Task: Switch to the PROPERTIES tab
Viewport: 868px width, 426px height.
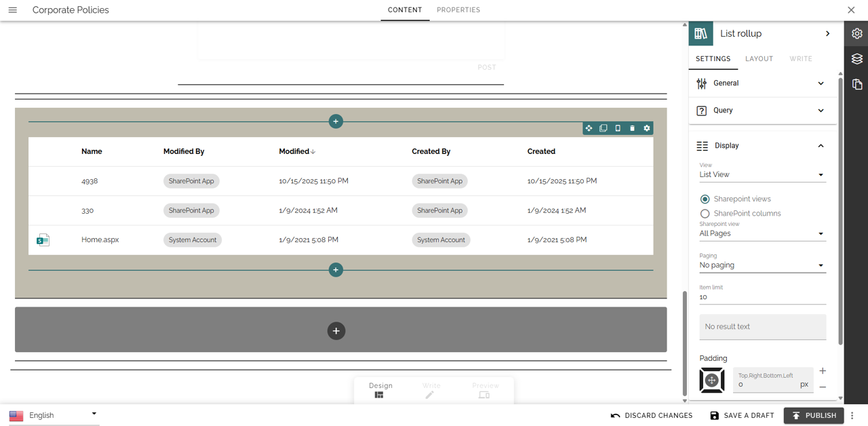Action: click(x=458, y=10)
